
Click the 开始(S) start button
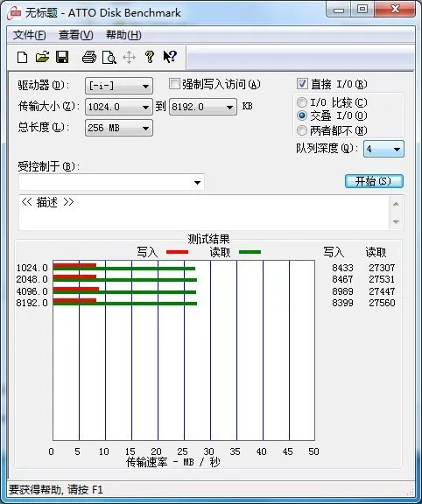pyautogui.click(x=374, y=181)
